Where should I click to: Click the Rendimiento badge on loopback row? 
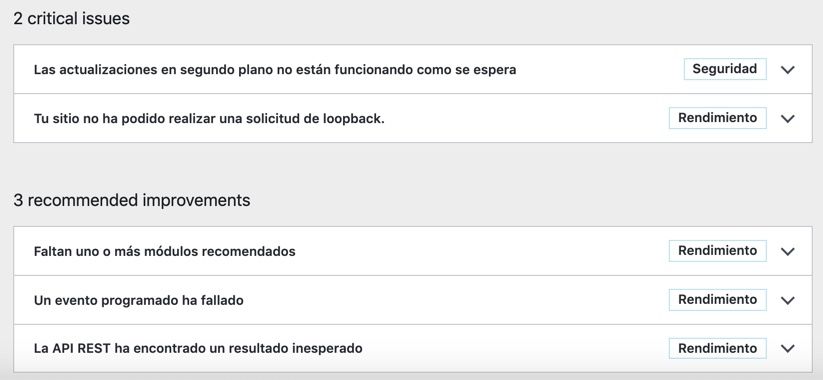(x=718, y=118)
